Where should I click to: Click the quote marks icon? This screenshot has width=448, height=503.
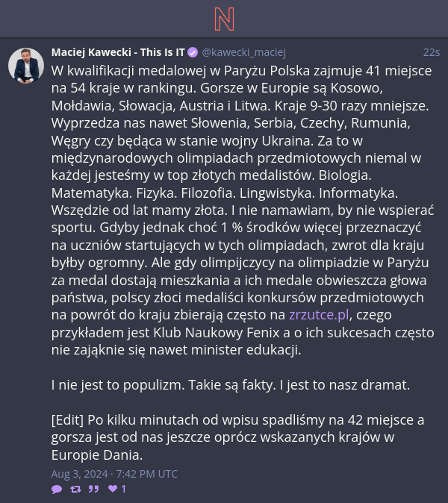[94, 489]
